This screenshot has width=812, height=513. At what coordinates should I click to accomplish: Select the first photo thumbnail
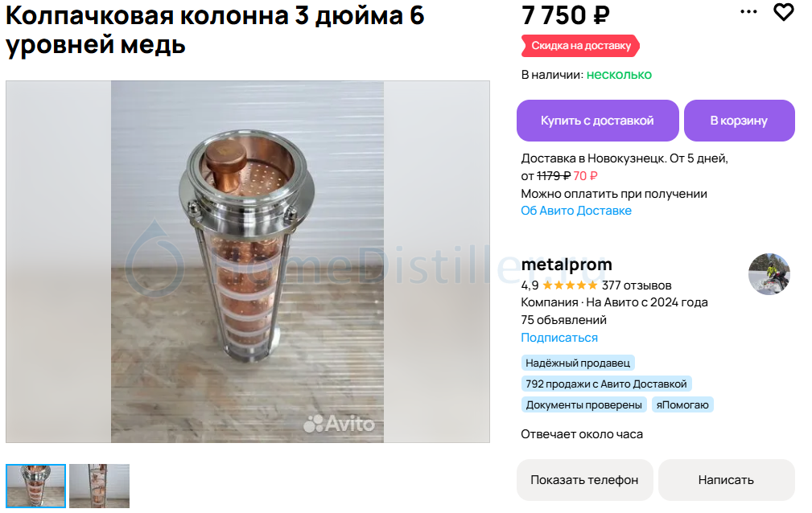coord(35,486)
